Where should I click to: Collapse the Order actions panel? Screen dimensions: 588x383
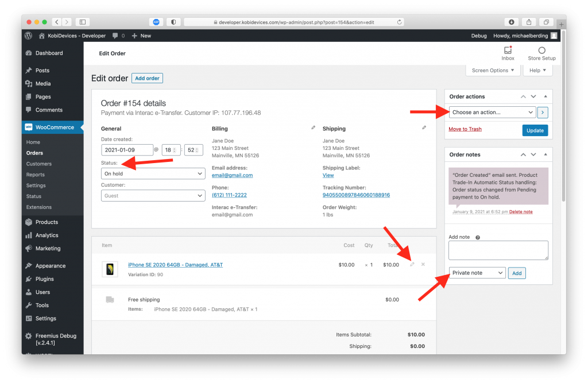546,96
